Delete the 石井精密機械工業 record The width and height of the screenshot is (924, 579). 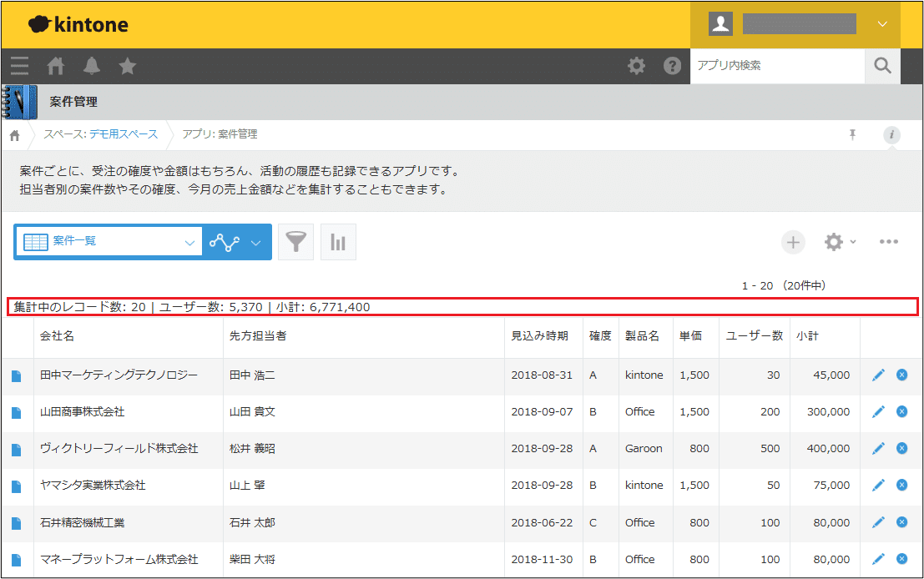coord(901,522)
